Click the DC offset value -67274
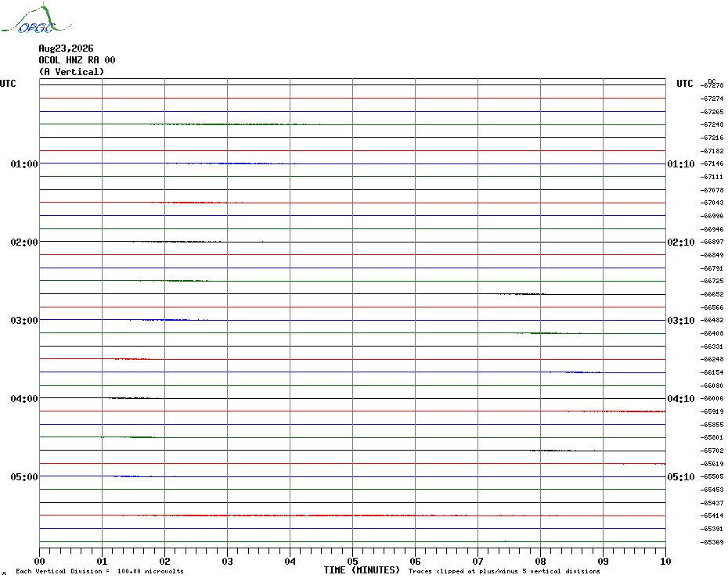The image size is (728, 582). pyautogui.click(x=712, y=99)
